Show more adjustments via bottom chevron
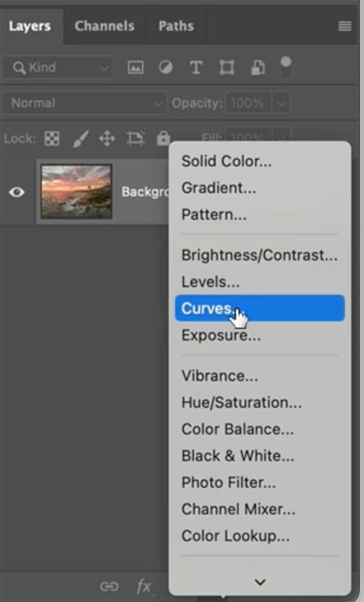 coord(260,582)
